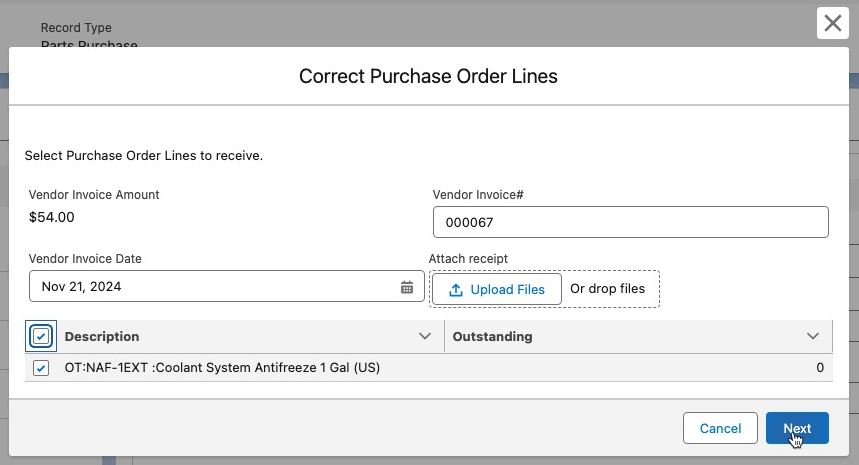Click the Description column header

[102, 336]
